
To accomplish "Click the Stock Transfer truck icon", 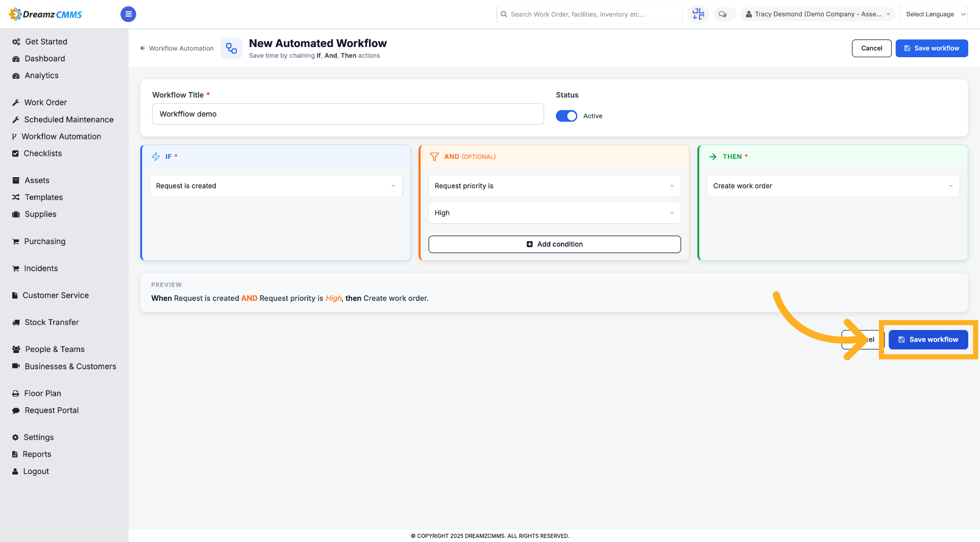I will pos(16,322).
